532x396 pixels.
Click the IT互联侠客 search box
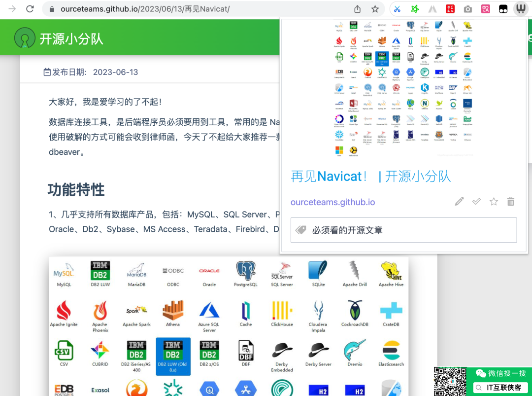coord(500,388)
